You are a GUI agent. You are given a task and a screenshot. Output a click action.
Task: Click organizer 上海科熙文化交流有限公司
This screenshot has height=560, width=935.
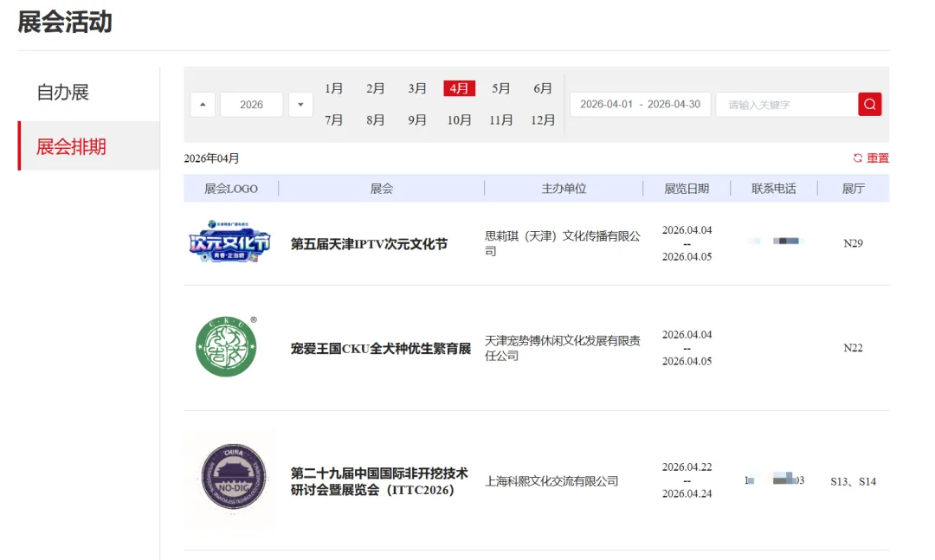[x=551, y=481]
